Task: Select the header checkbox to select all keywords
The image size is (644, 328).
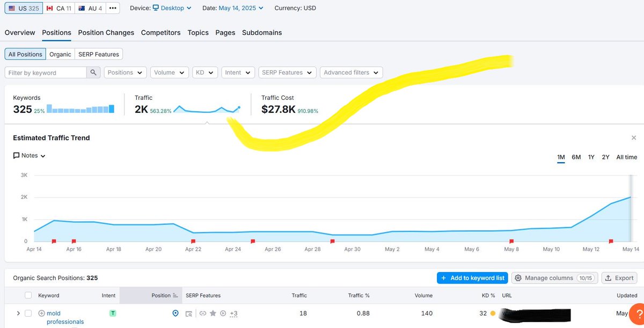Action: (x=28, y=295)
